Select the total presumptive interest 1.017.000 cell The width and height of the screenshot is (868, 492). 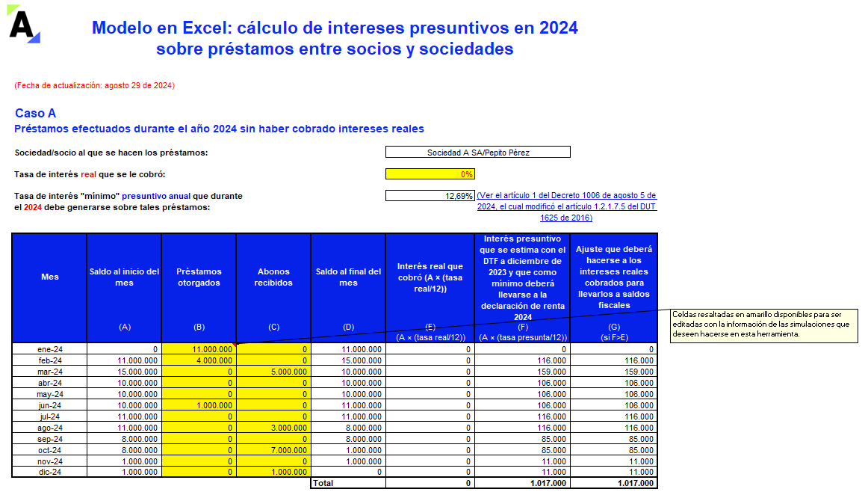coord(523,483)
